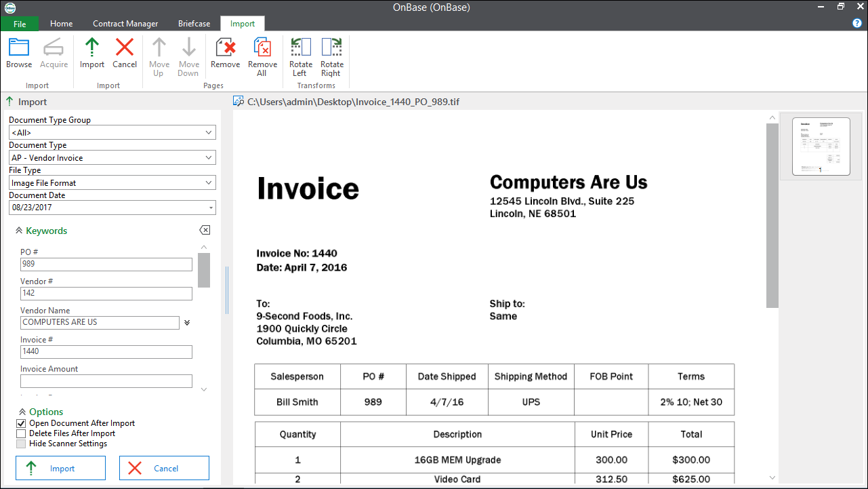The image size is (868, 489).
Task: Click the Vendor Name input field
Action: (x=100, y=323)
